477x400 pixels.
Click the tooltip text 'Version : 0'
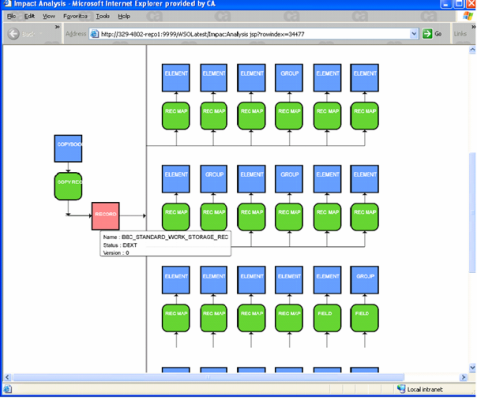click(x=116, y=253)
